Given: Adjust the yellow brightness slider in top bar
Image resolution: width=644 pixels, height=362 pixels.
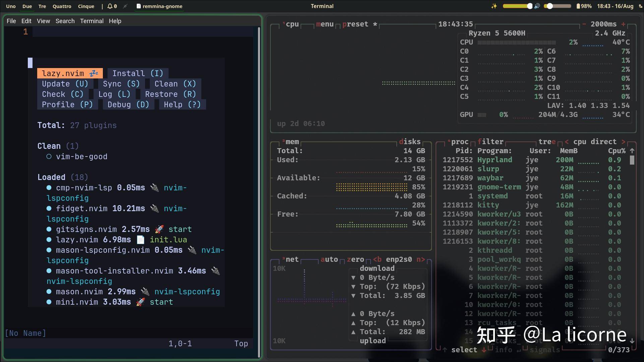Looking at the screenshot, I should (x=517, y=6).
